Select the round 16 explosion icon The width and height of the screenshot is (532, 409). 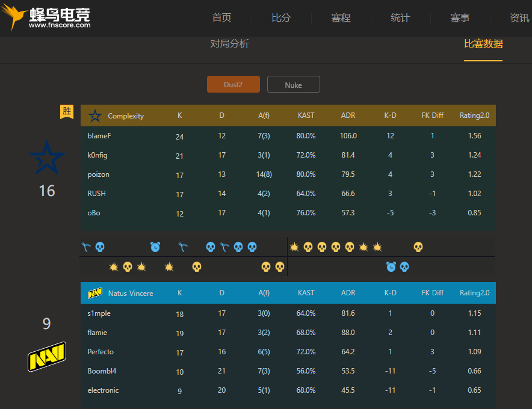pos(294,247)
